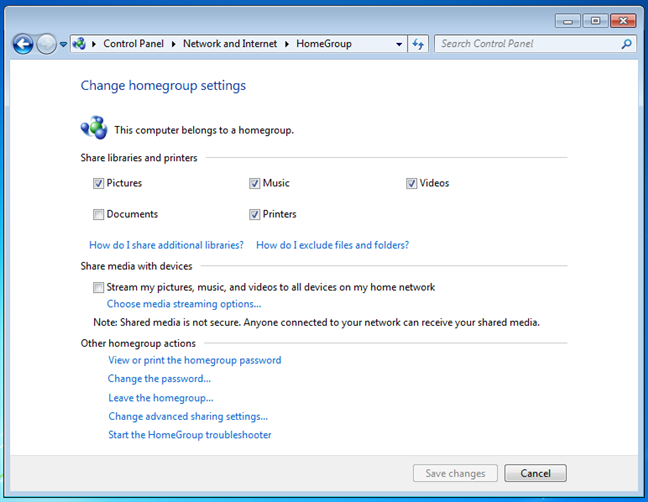This screenshot has width=648, height=502.
Task: Expand the arrow before Control Panel breadcrumb
Action: point(94,44)
